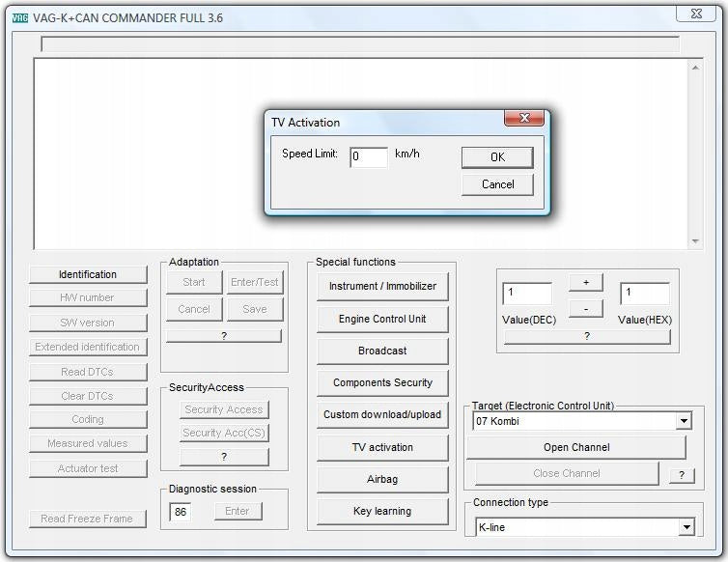Click Cancel in the TV Activation dialog
This screenshot has height=562, width=728.
[x=497, y=184]
